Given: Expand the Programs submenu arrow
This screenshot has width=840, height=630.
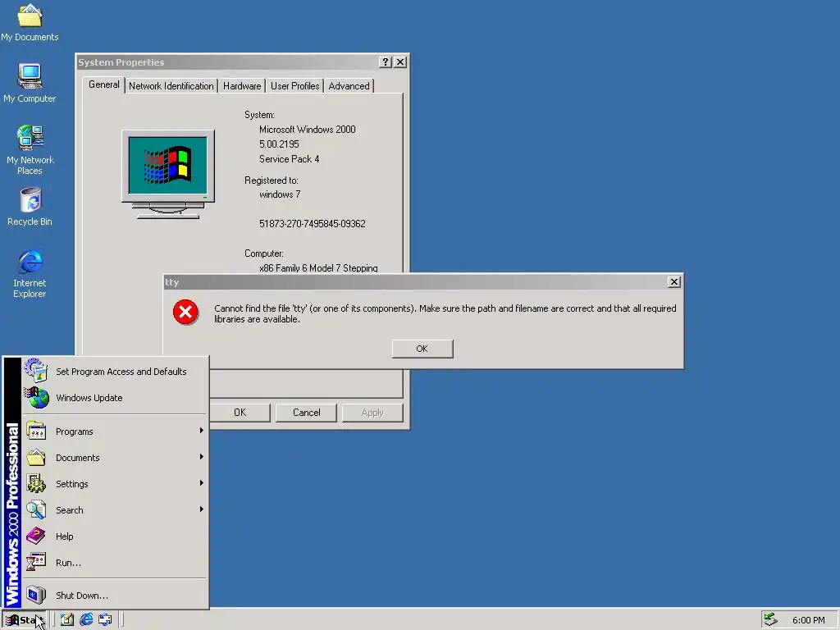Looking at the screenshot, I should tap(202, 431).
